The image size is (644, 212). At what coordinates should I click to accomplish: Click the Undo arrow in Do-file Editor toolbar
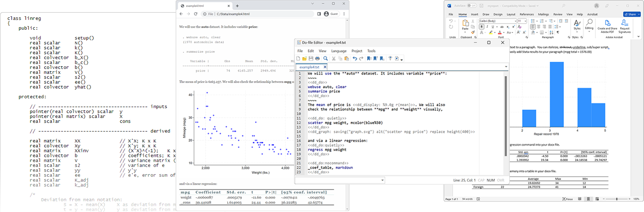[355, 59]
